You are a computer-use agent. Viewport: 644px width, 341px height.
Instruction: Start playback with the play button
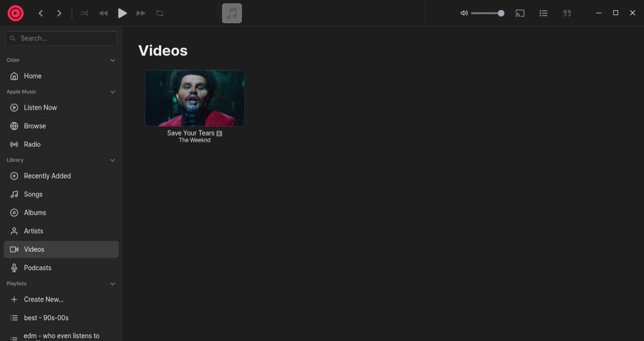tap(122, 13)
